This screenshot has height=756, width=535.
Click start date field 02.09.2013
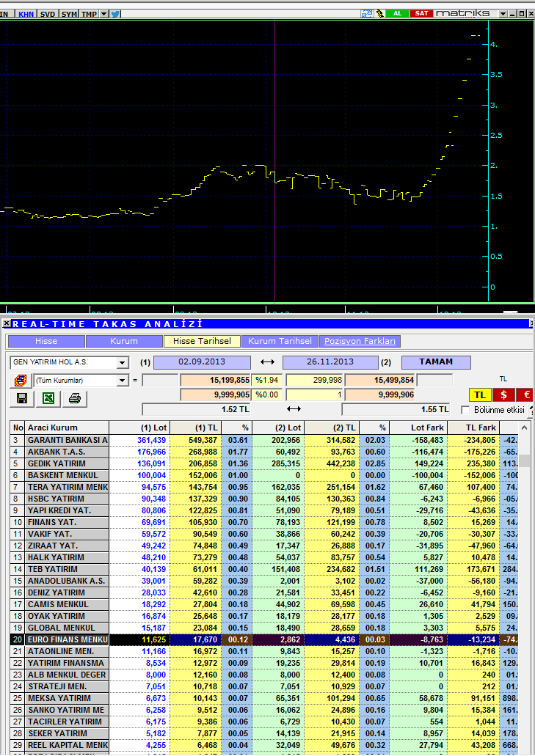(x=202, y=362)
